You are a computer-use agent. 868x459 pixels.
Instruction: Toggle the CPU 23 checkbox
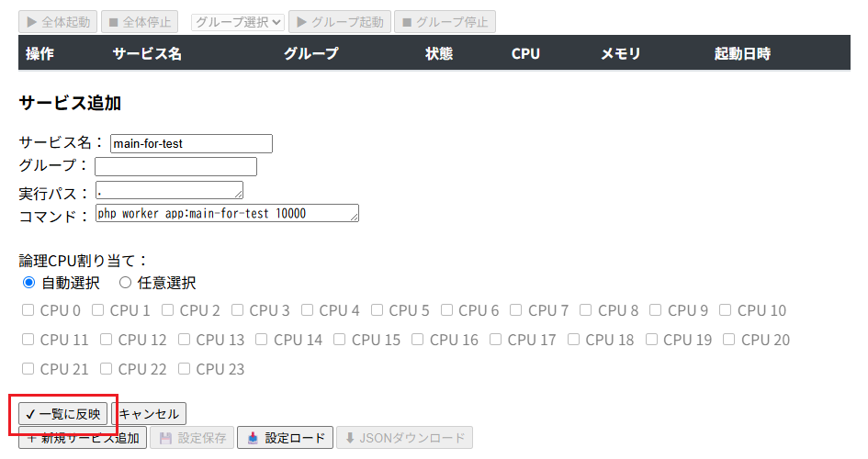click(185, 369)
